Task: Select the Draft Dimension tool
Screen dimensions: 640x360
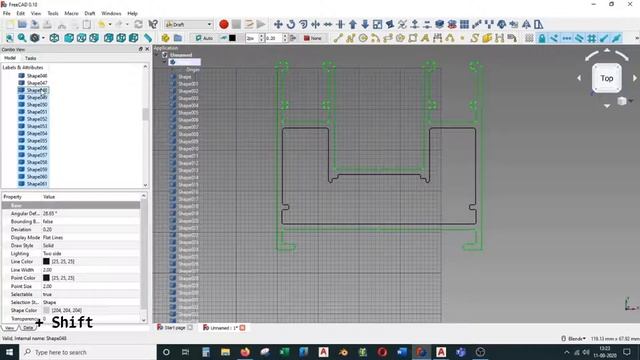Action: point(438,38)
